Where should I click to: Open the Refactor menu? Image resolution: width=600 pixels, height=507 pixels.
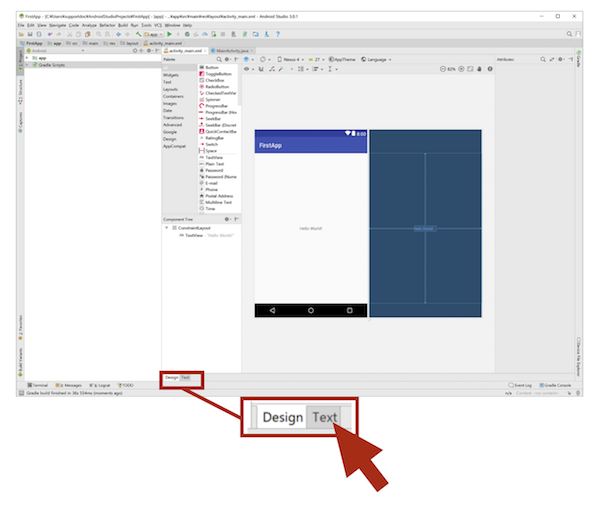click(108, 25)
